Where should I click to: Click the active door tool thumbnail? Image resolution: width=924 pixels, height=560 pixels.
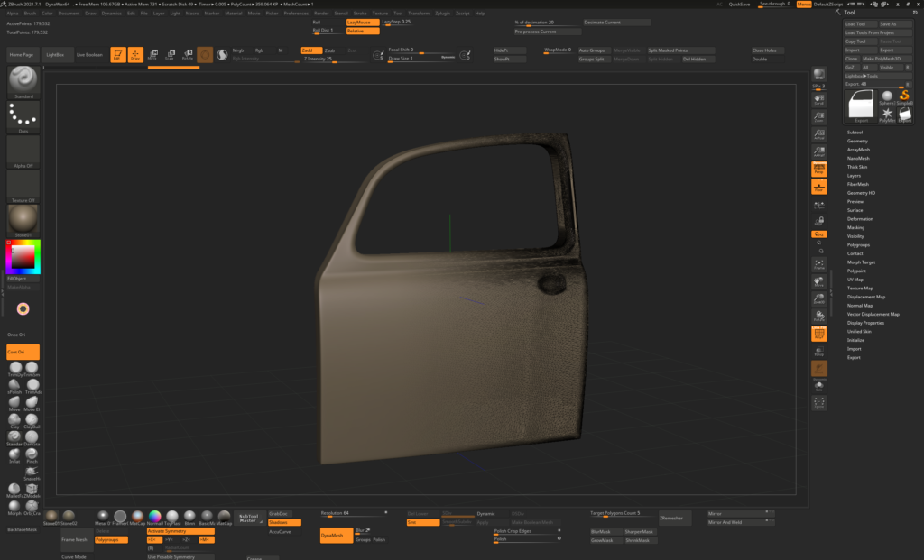point(862,106)
